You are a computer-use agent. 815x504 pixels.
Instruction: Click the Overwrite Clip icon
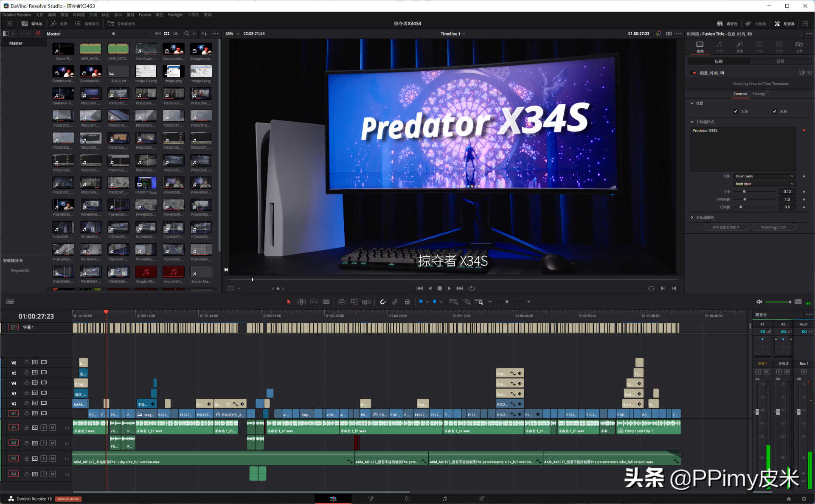click(354, 302)
